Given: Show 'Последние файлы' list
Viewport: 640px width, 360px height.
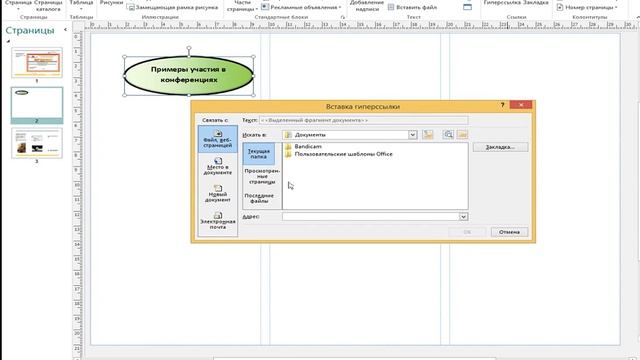Looking at the screenshot, I should tap(259, 198).
